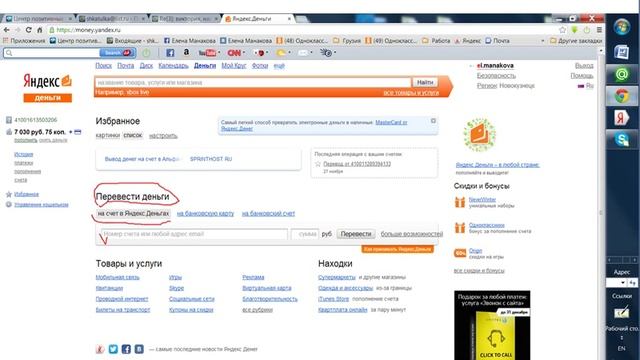Open Mail.ru agent taskbar icon
640x360 pixels.
pyautogui.click(x=622, y=74)
